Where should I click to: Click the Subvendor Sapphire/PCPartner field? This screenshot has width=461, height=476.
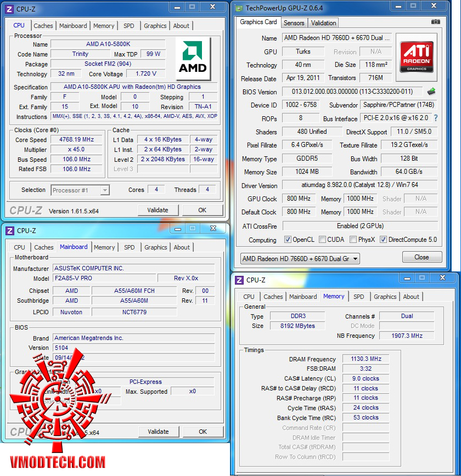click(x=398, y=105)
